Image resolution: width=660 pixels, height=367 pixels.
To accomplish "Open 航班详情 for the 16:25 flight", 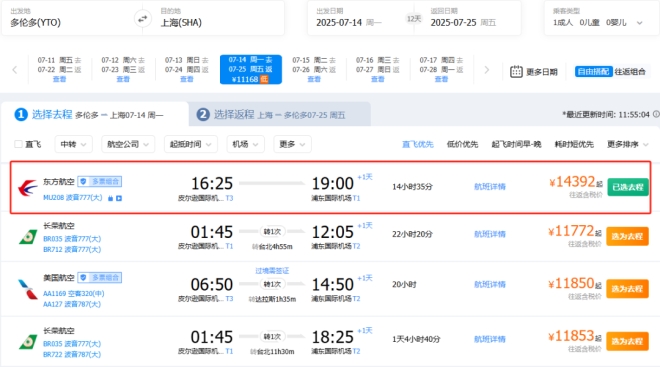I will pyautogui.click(x=490, y=186).
